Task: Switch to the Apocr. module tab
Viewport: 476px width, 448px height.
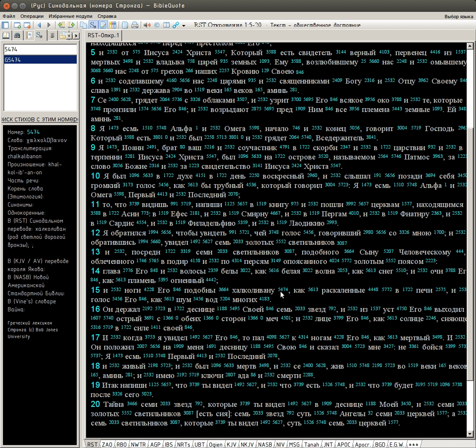Action: [362, 444]
